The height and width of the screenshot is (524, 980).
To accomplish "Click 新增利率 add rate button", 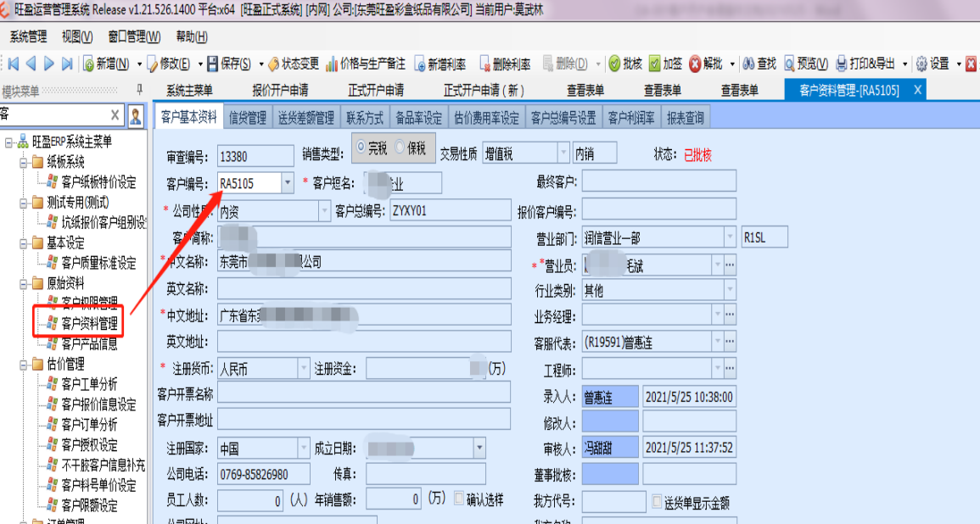I will (x=440, y=64).
